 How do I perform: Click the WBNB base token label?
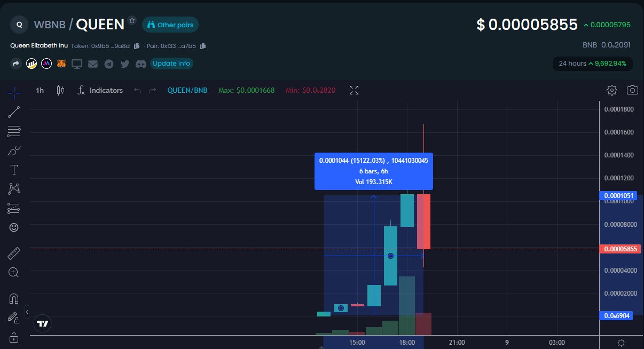49,25
